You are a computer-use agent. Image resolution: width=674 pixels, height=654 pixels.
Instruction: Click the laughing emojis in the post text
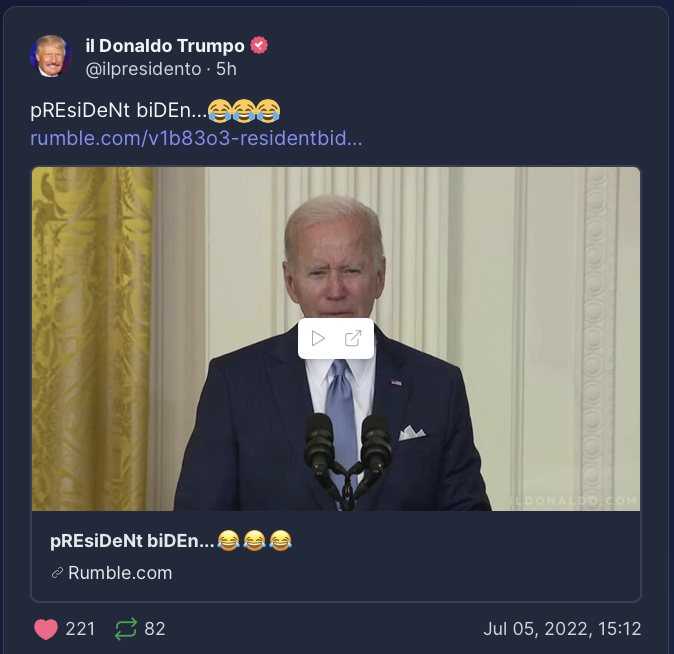click(244, 111)
